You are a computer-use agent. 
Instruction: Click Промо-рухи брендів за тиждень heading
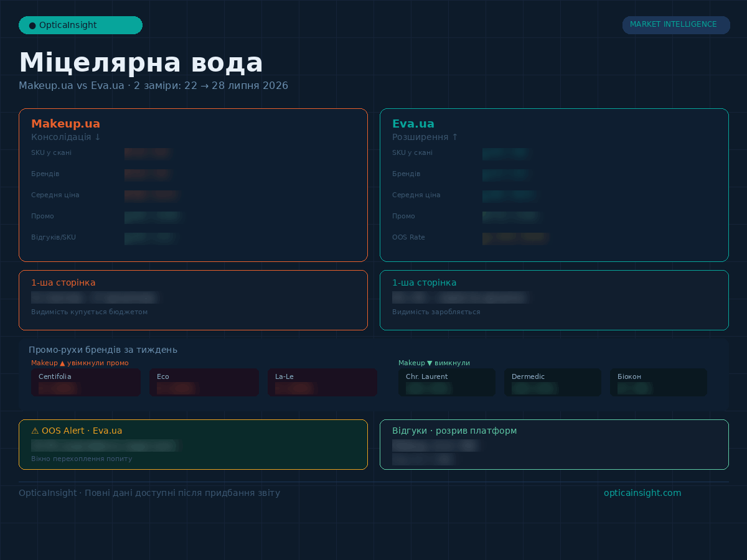click(x=103, y=350)
